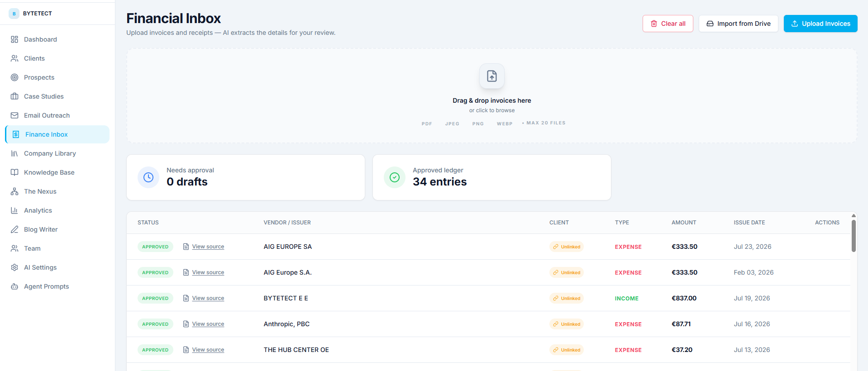Click the AMOUNT column header
This screenshot has height=371, width=868.
pos(684,223)
